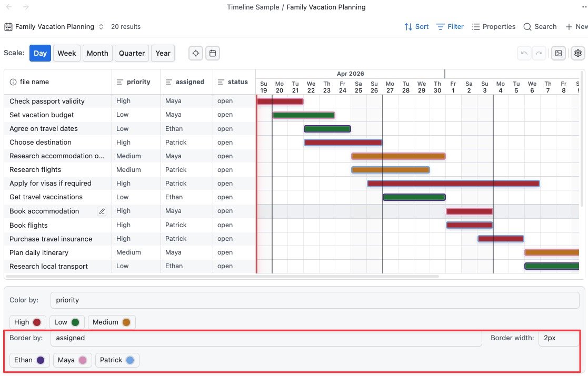Change Ethan's border color swatch
The width and height of the screenshot is (588, 376).
[41, 360]
